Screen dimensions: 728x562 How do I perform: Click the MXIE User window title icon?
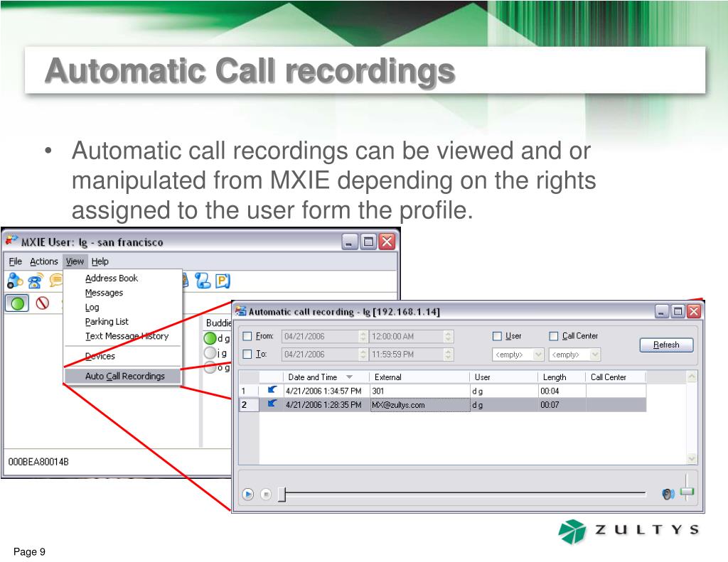click(x=11, y=241)
